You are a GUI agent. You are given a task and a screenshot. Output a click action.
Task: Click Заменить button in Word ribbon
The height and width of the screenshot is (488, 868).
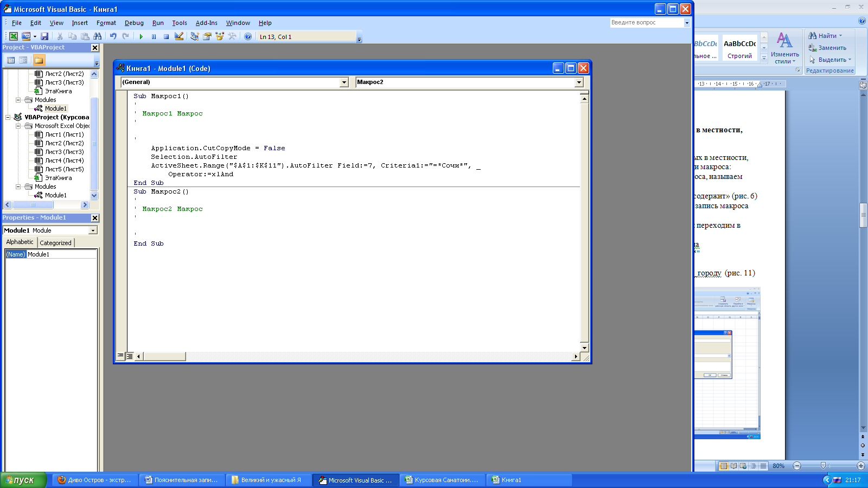click(x=827, y=48)
